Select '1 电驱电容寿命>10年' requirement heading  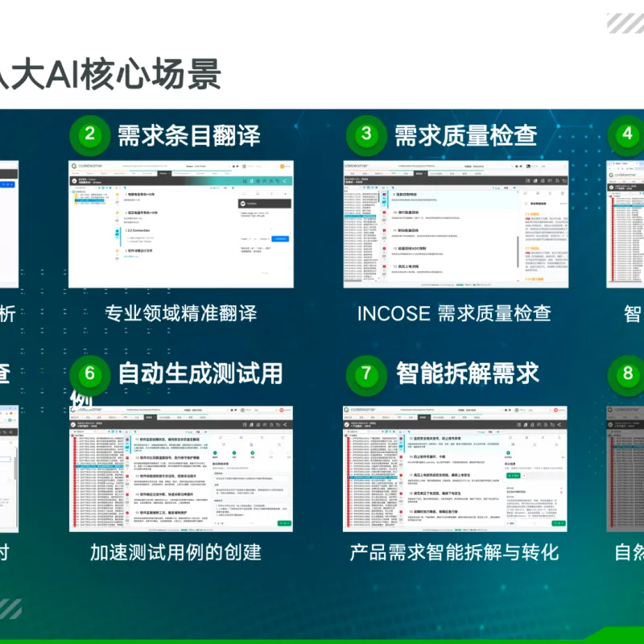[139, 194]
